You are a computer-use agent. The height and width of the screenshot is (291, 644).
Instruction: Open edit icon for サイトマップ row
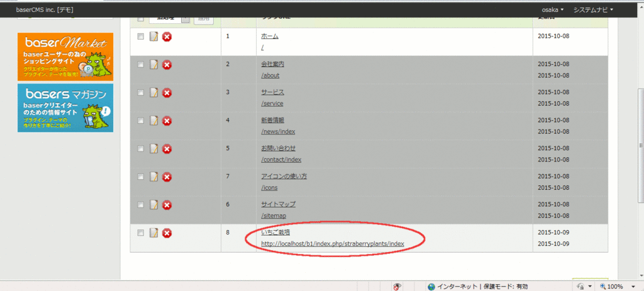pyautogui.click(x=153, y=205)
